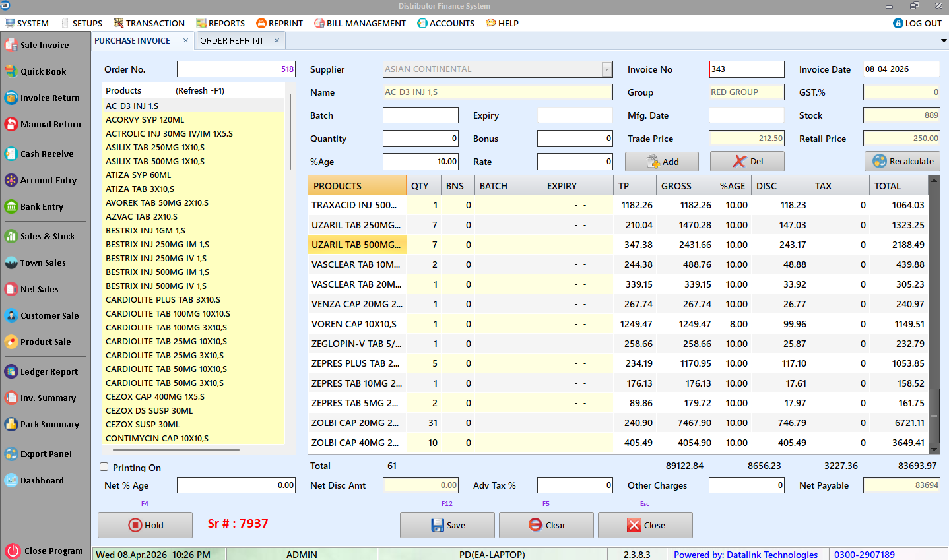Close the ORDER REPRINT tab
The height and width of the screenshot is (560, 949).
point(277,40)
